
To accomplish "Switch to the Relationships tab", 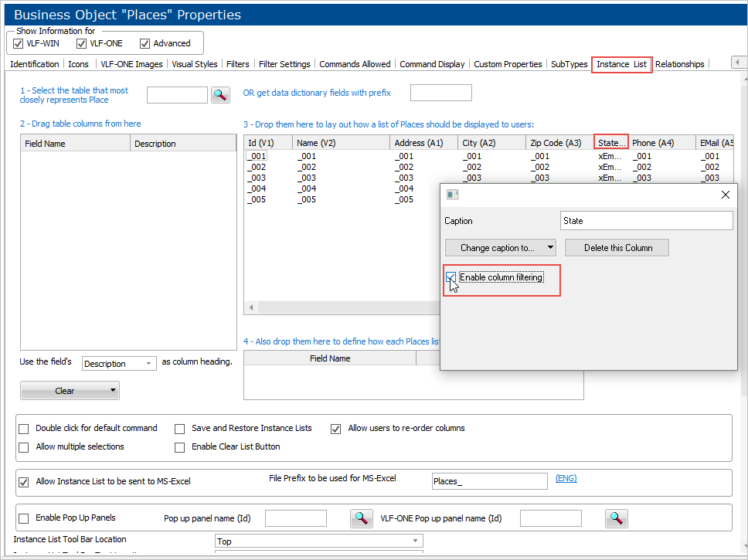I will pos(679,64).
